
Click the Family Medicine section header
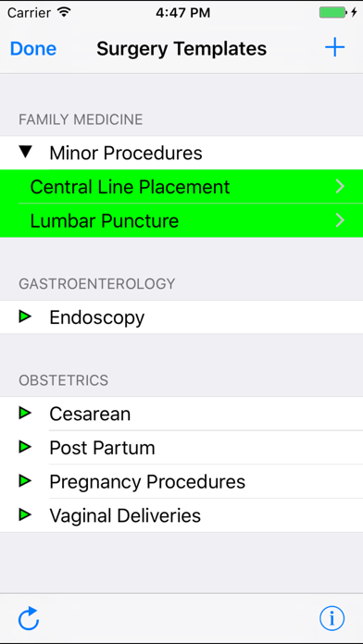coord(81,119)
